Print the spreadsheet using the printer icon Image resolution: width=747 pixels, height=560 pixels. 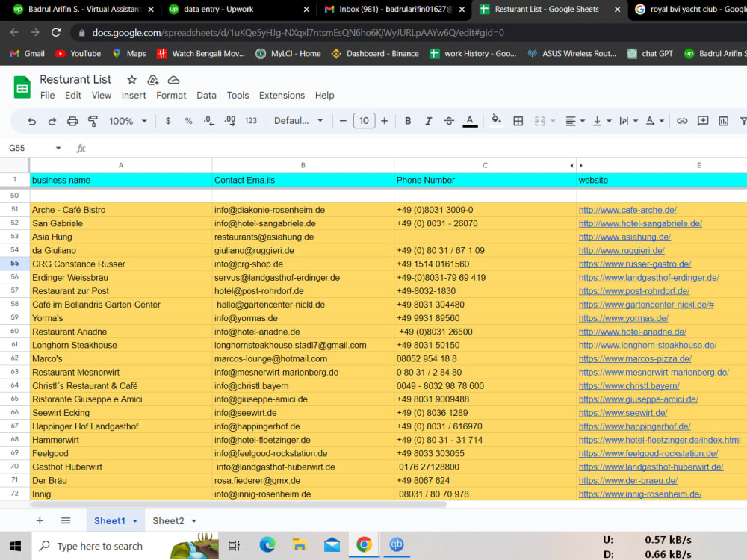(x=72, y=122)
